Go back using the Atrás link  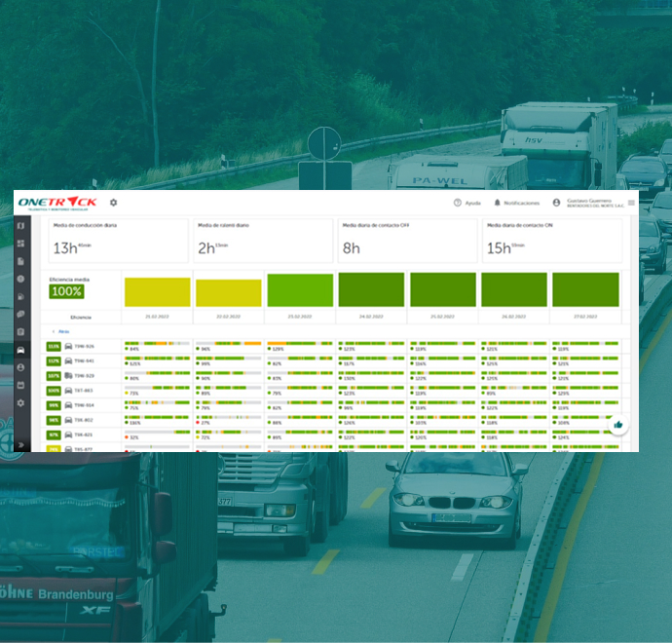point(61,331)
